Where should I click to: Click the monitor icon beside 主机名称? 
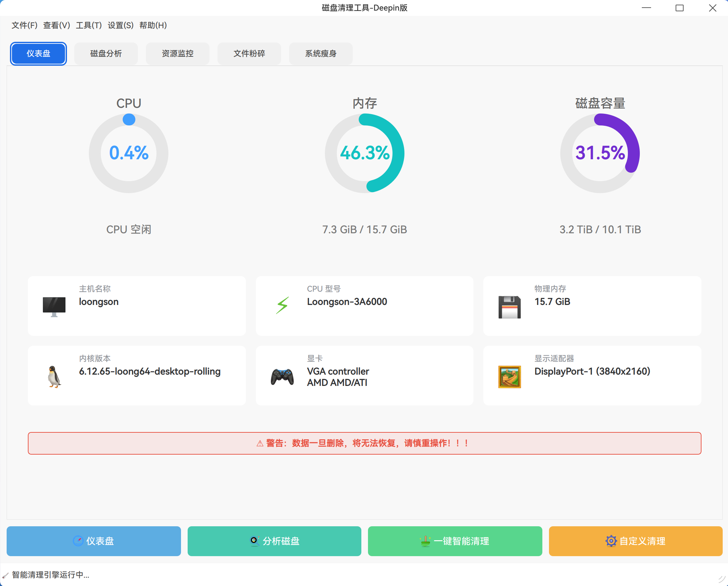coord(54,306)
